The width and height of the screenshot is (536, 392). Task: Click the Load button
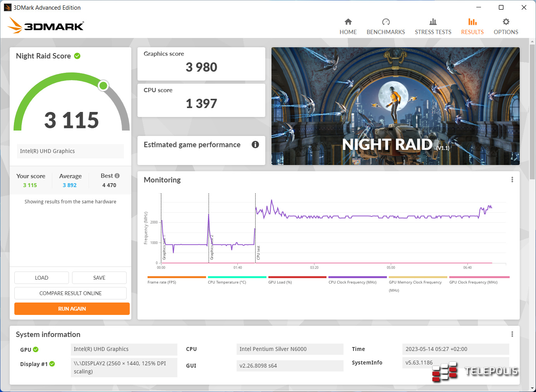[41, 278]
